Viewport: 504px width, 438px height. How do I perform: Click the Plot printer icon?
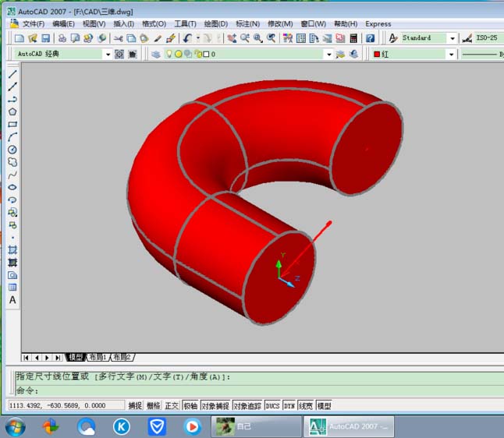pyautogui.click(x=62, y=38)
